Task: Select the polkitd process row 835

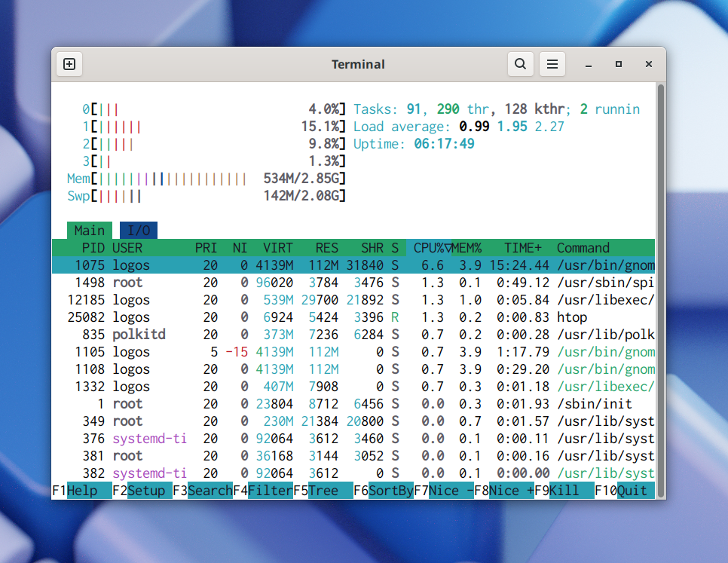Action: pyautogui.click(x=353, y=334)
